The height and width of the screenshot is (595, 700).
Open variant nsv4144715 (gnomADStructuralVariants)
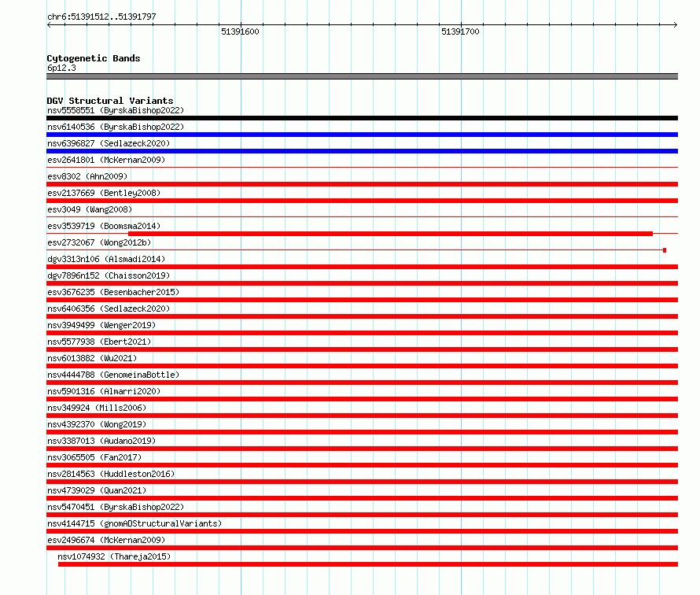tap(134, 523)
